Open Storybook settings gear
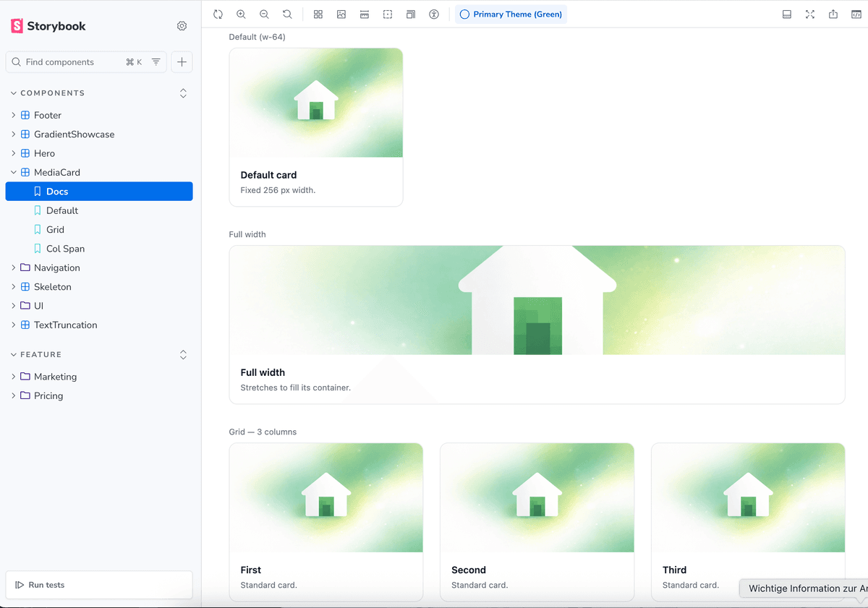Screen dimensions: 868x608 coord(182,26)
